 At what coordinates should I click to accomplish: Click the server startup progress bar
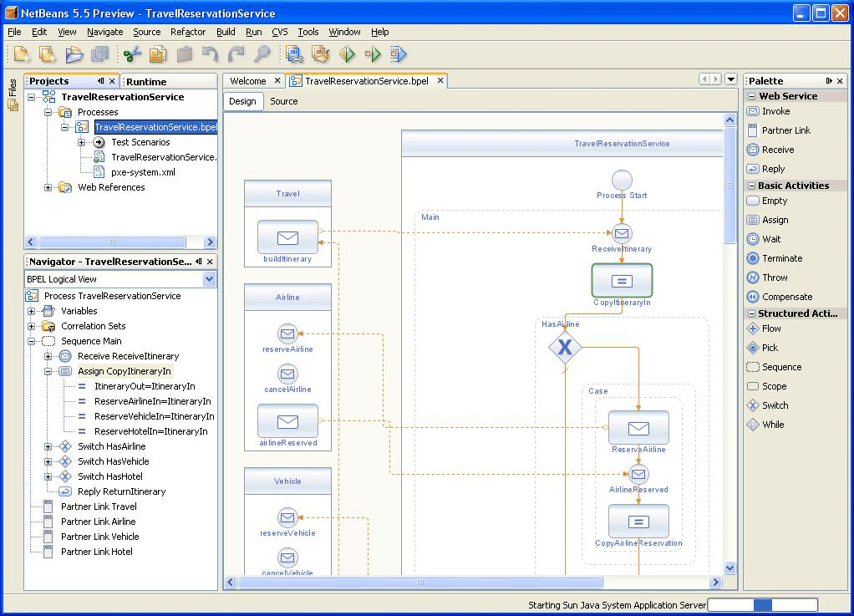click(x=762, y=604)
